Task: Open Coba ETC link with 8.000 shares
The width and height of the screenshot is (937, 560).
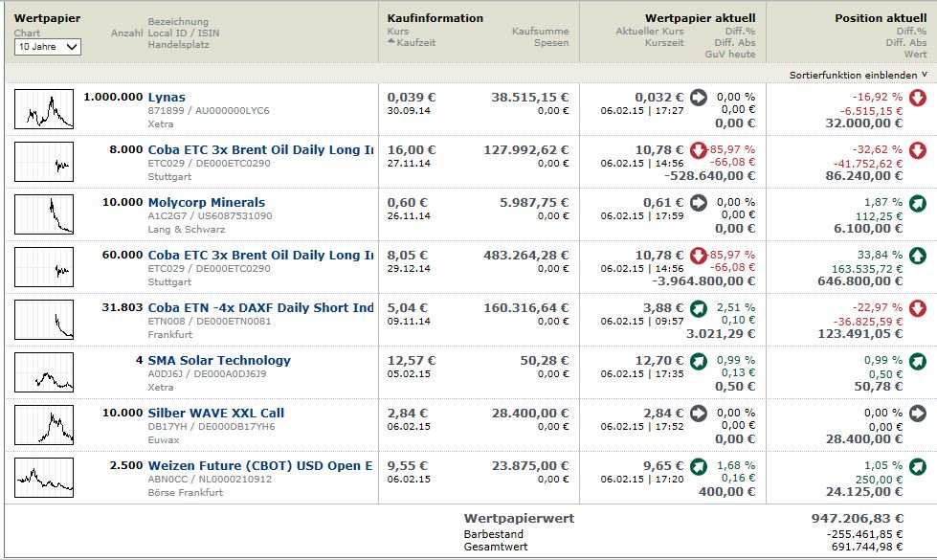Action: 260,149
